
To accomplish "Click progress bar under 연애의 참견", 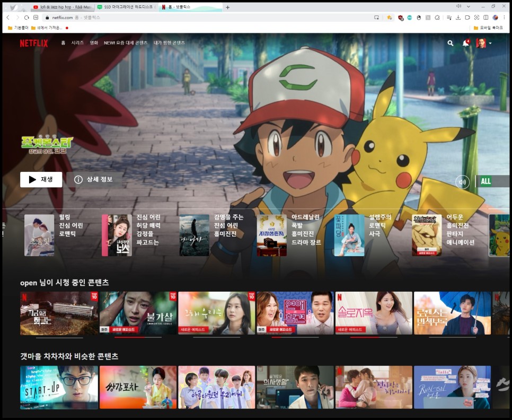I will click(295, 337).
